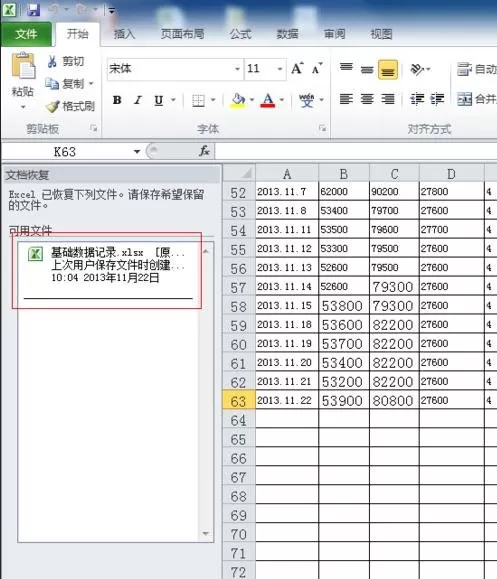Apply the red font color A
Screen dimensions: 497x579
(x=268, y=100)
